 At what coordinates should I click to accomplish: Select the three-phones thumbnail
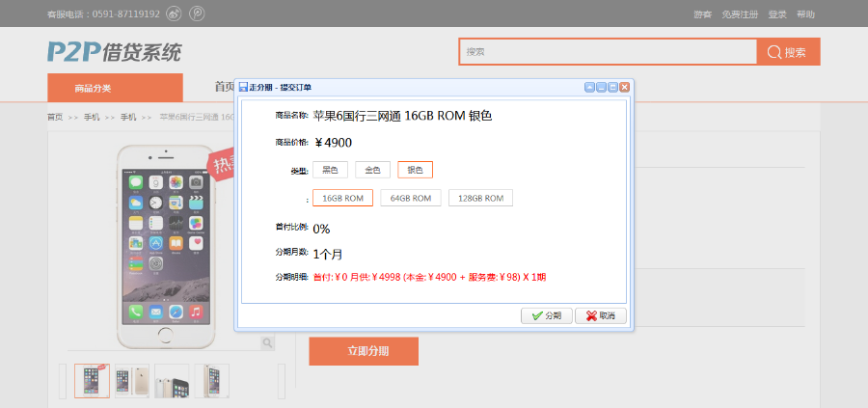pyautogui.click(x=172, y=381)
